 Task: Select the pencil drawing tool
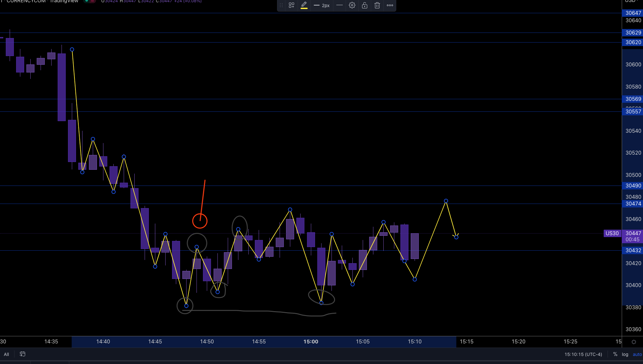click(x=303, y=5)
